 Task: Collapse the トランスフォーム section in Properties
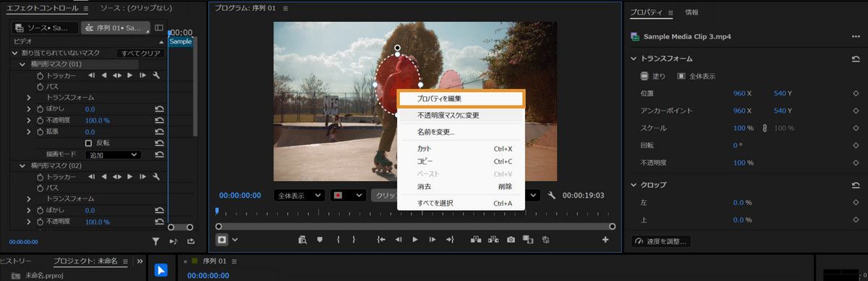634,59
